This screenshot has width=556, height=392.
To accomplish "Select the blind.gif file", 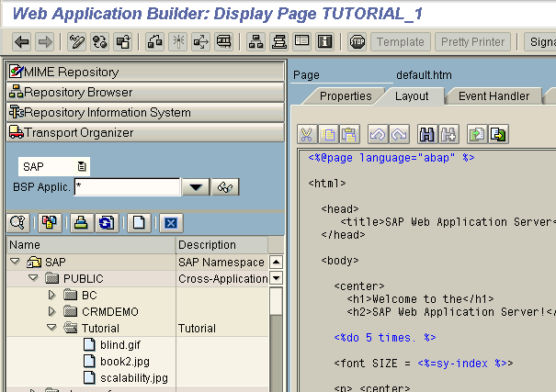I will tap(120, 344).
